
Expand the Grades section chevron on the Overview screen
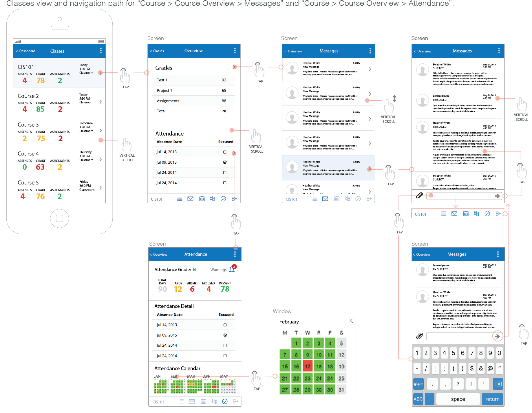click(235, 67)
